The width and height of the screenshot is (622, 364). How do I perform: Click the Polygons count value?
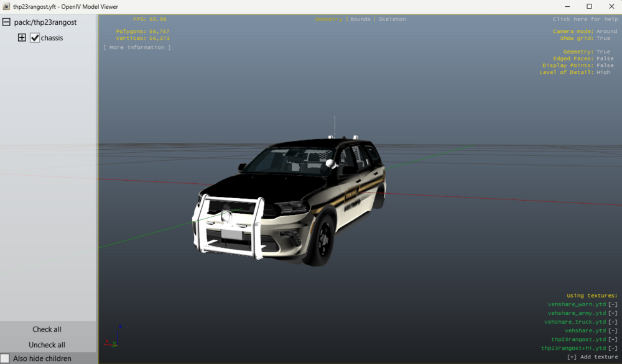pos(159,31)
